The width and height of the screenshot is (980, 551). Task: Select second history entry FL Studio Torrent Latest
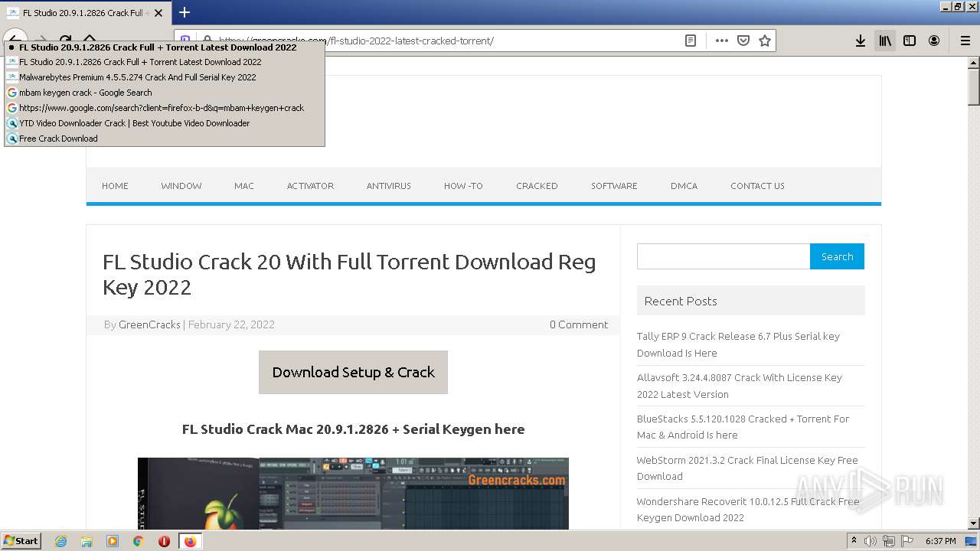coord(165,62)
